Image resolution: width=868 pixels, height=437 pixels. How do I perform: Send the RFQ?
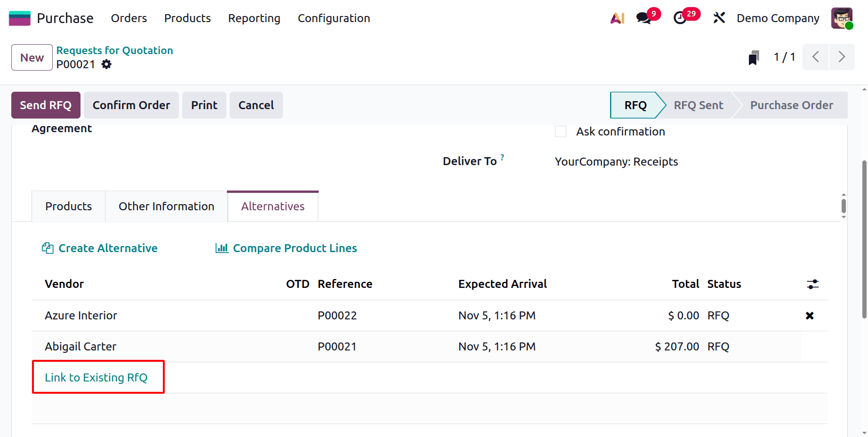click(x=46, y=105)
